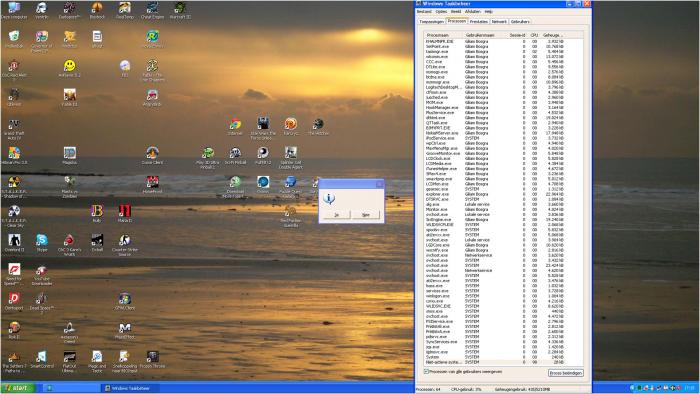Image resolution: width=700 pixels, height=394 pixels.
Task: Open the GFWL Client shortcut
Action: coord(125,301)
